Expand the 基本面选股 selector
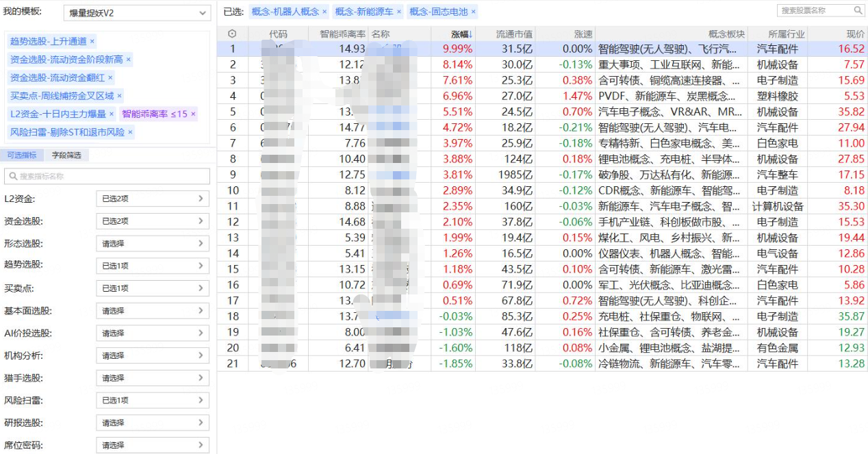Screen dimensions: 868x454 point(152,311)
